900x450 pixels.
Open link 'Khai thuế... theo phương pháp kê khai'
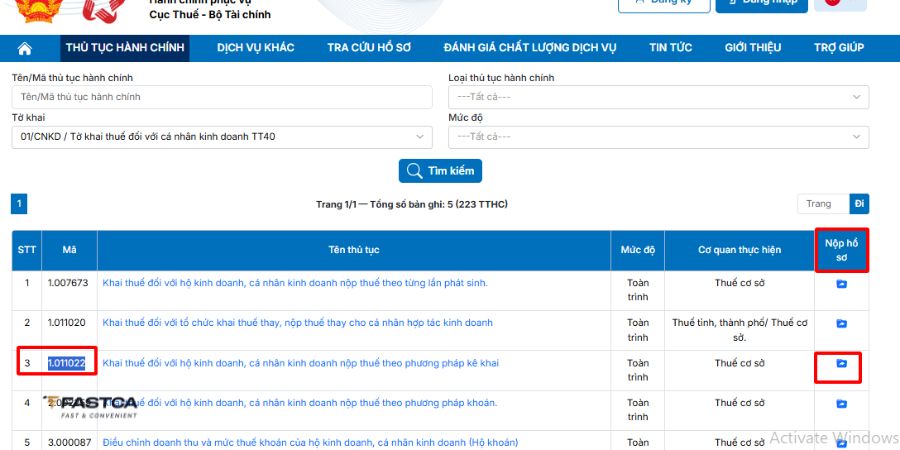300,363
